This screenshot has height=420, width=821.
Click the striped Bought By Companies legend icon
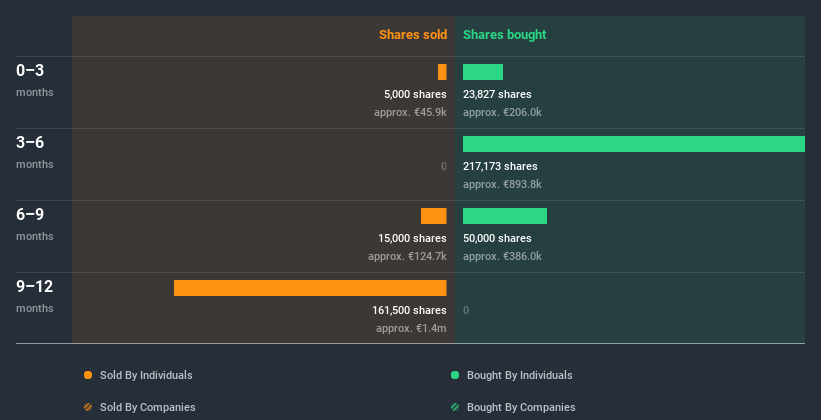[x=455, y=407]
